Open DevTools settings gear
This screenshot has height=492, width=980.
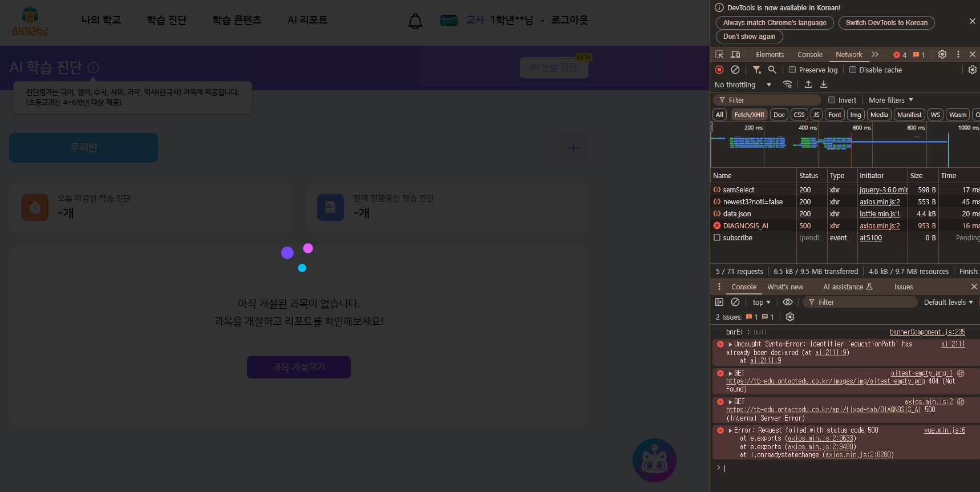coord(942,54)
